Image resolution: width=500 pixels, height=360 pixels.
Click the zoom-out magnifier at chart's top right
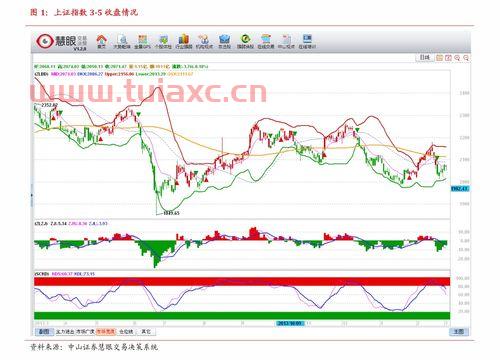pos(466,58)
